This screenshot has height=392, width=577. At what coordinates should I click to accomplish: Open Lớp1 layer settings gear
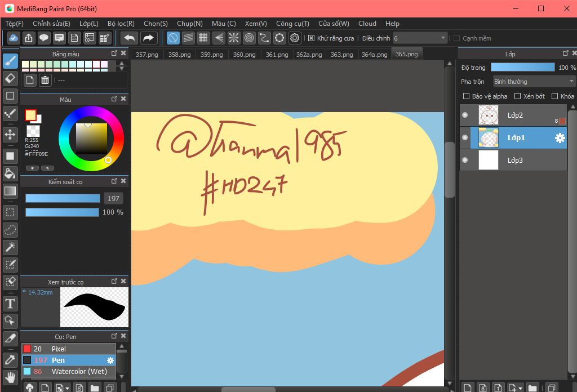pyautogui.click(x=560, y=138)
